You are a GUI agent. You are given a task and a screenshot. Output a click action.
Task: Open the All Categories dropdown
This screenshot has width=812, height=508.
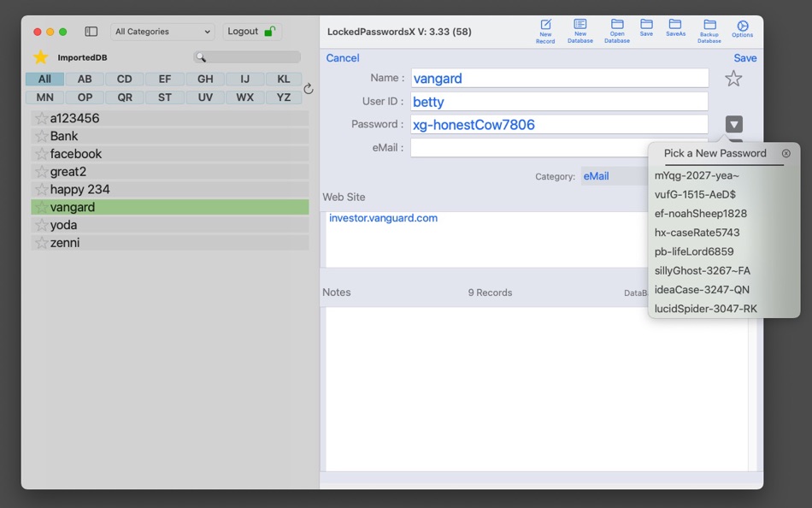162,32
